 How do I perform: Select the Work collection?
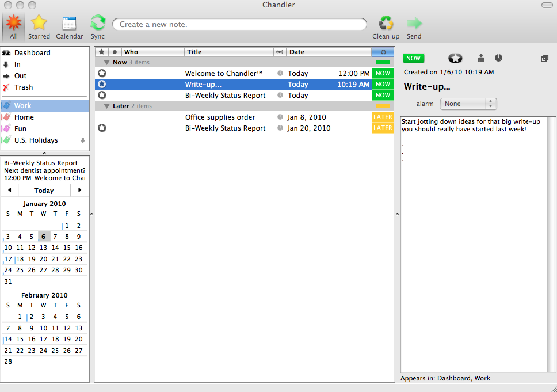click(x=45, y=106)
